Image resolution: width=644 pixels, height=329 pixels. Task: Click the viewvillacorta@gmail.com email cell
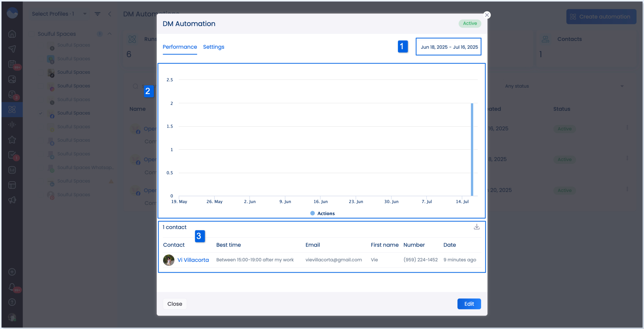point(334,260)
